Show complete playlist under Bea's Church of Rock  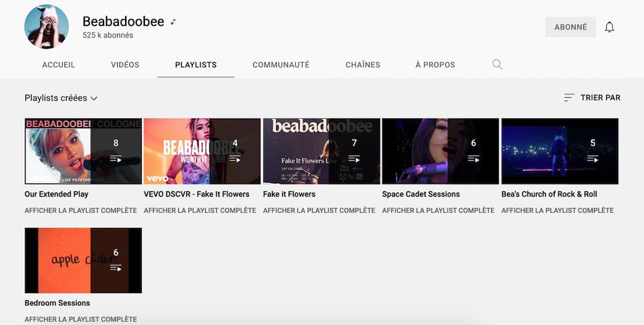(x=557, y=210)
